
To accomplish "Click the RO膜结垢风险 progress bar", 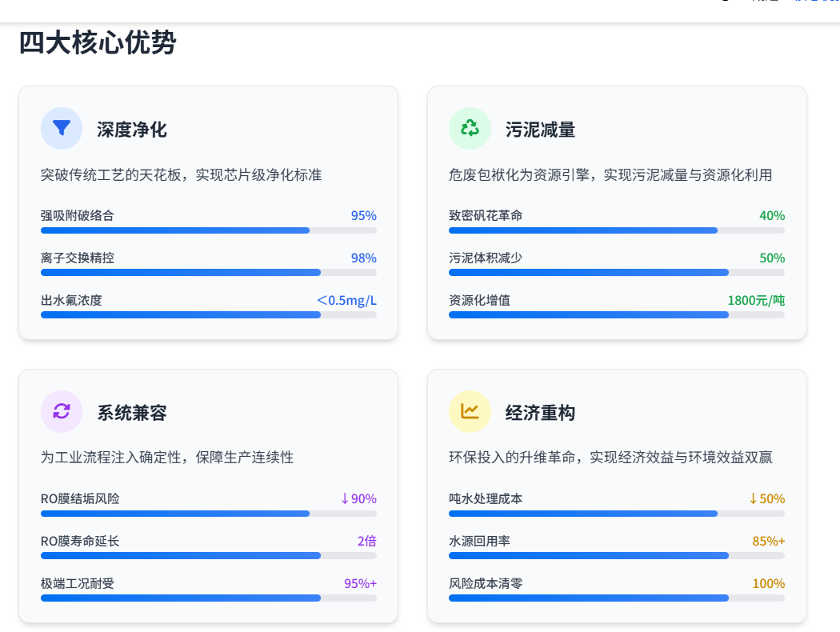I will [x=208, y=514].
